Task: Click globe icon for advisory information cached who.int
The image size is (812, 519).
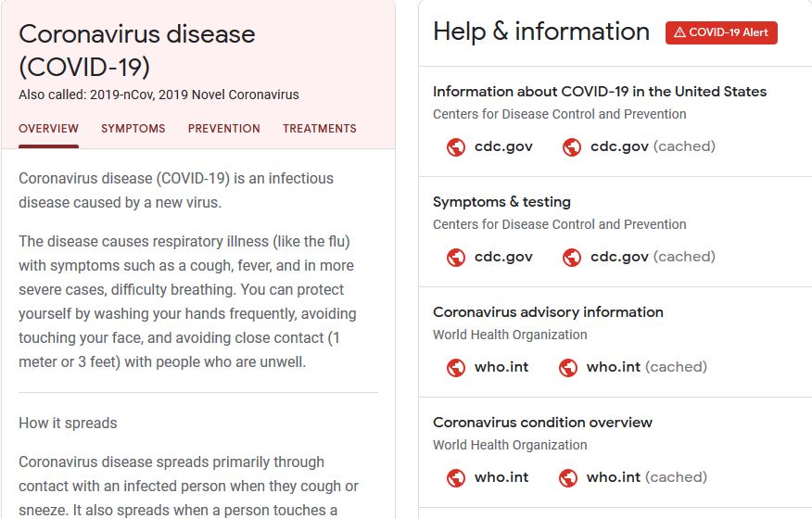Action: tap(568, 368)
